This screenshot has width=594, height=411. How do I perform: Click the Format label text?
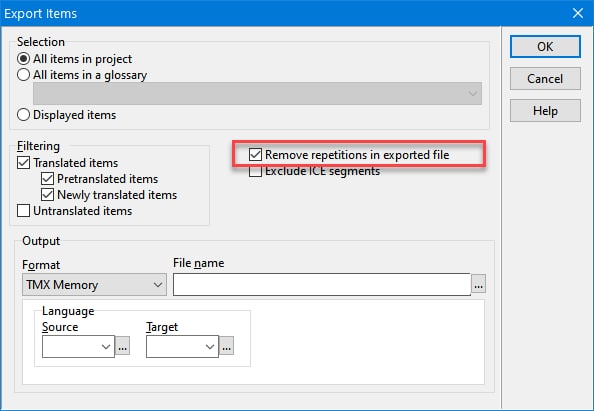click(41, 264)
